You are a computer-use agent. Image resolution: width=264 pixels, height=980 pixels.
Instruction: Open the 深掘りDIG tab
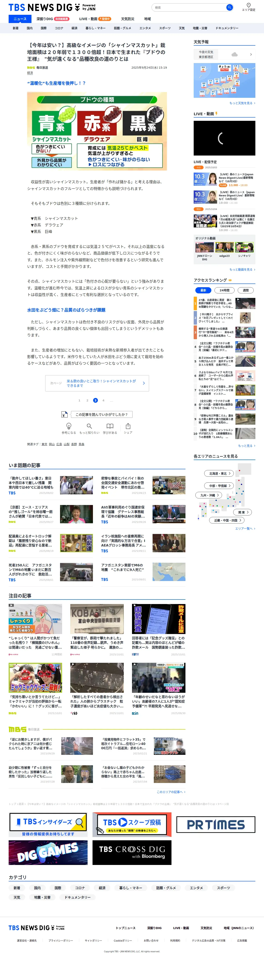pyautogui.click(x=53, y=19)
